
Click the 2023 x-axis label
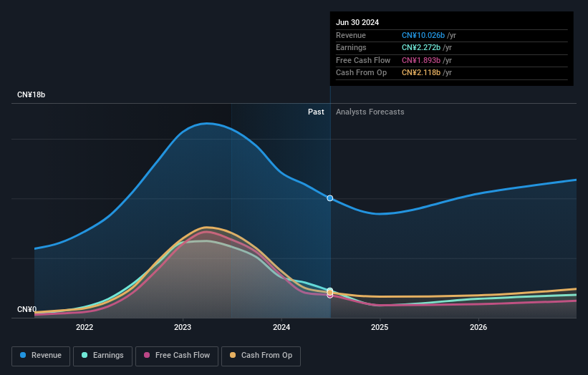coord(183,327)
